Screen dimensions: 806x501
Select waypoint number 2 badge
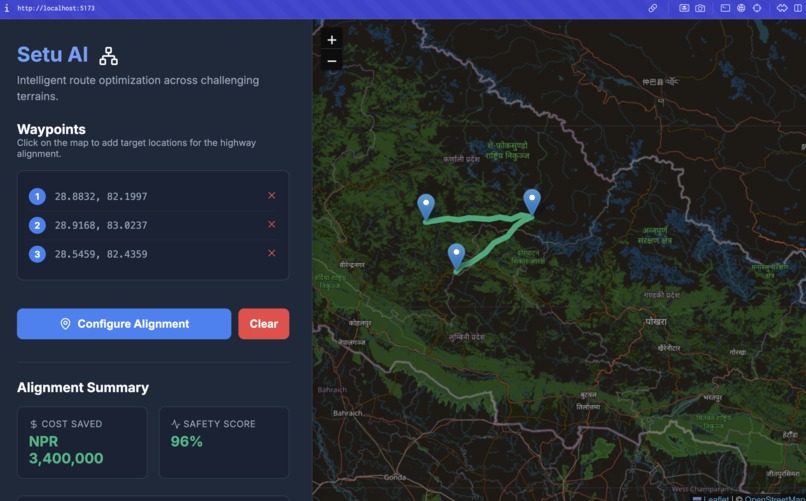pos(37,225)
